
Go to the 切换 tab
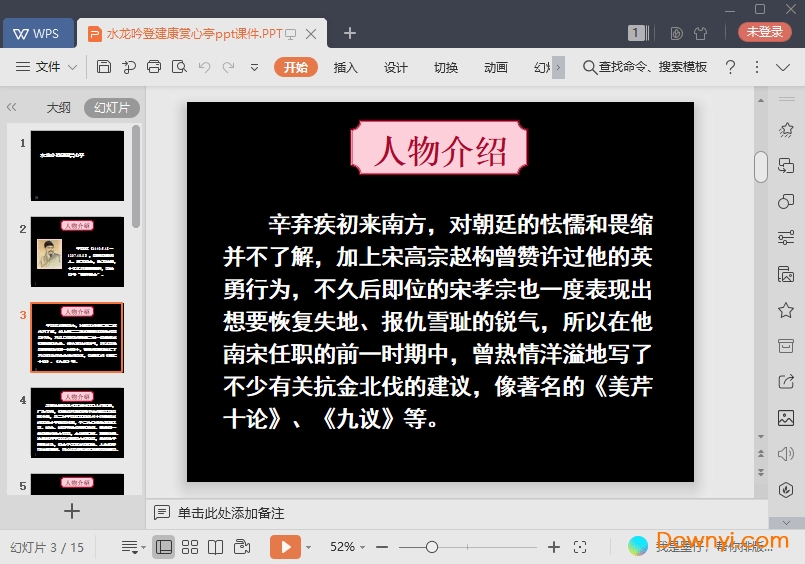[x=446, y=67]
